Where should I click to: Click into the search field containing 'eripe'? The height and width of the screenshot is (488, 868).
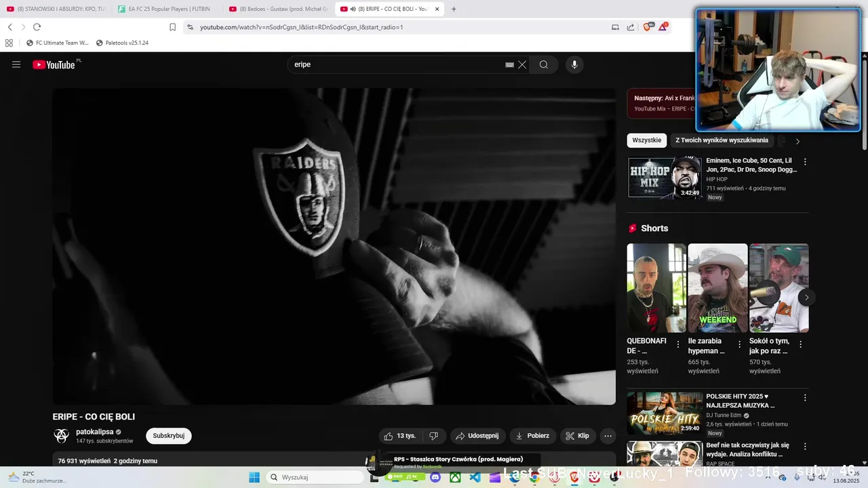pyautogui.click(x=397, y=64)
